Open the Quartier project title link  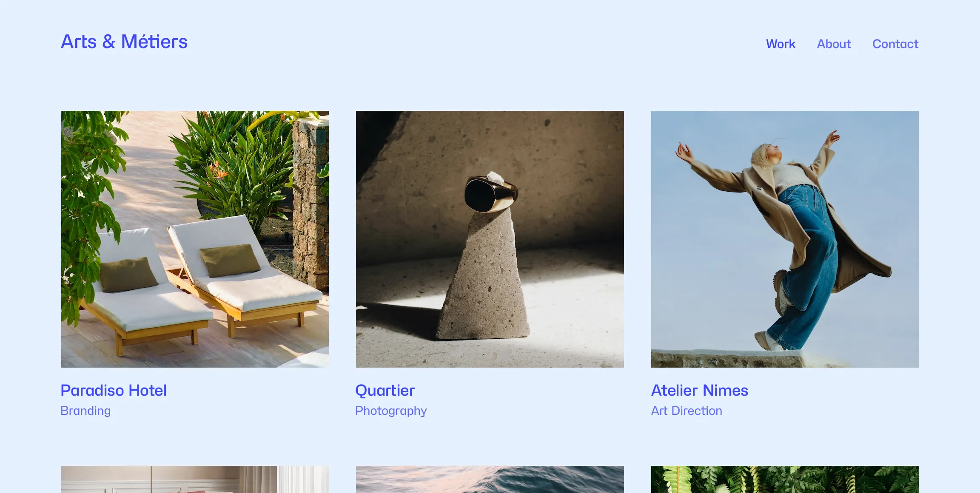(x=385, y=390)
